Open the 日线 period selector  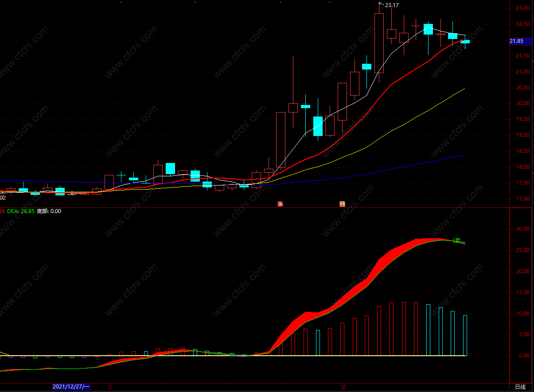click(x=520, y=387)
